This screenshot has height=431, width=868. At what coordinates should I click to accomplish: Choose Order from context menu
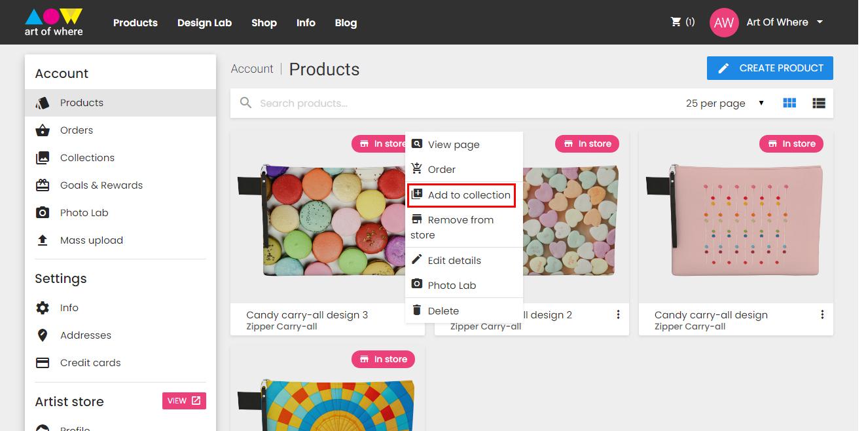point(464,170)
